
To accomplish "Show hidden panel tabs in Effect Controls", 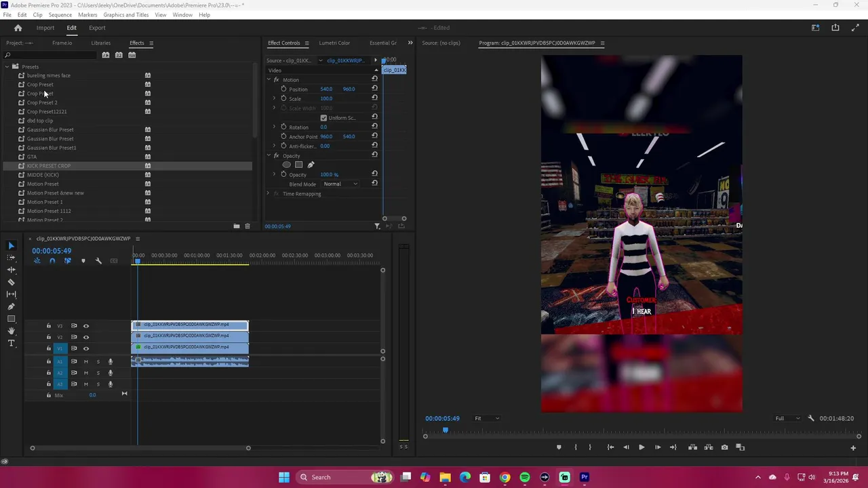I will click(410, 43).
